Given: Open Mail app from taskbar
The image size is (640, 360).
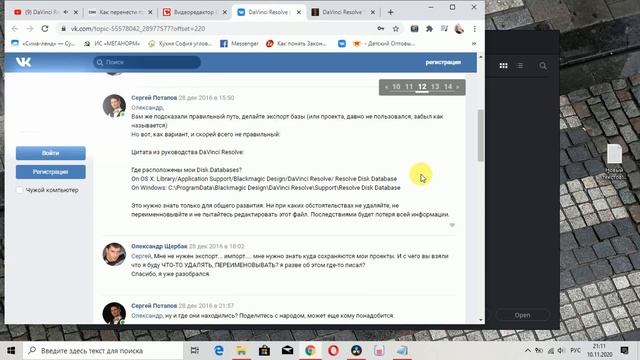Looking at the screenshot, I should 287,351.
